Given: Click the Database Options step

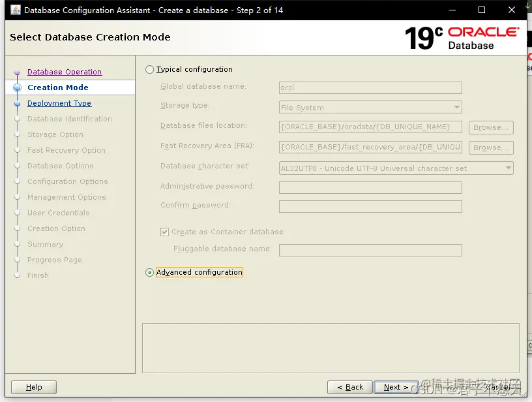Looking at the screenshot, I should tap(61, 166).
